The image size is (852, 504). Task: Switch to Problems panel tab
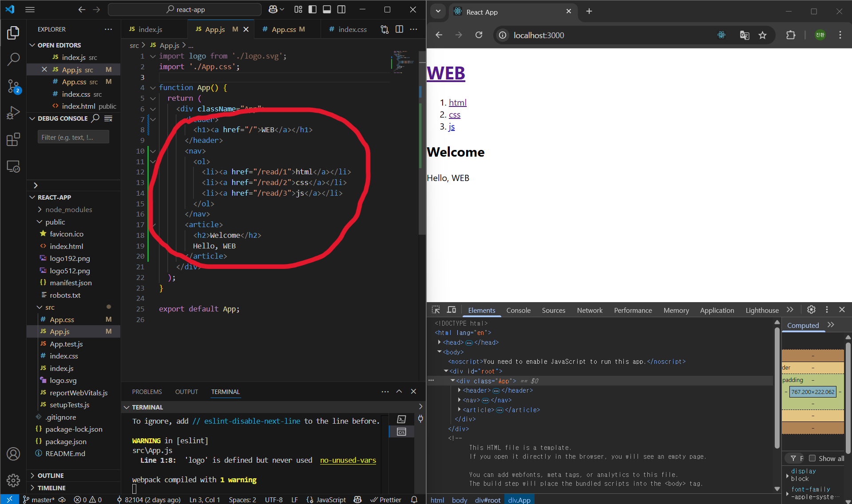[x=147, y=392]
